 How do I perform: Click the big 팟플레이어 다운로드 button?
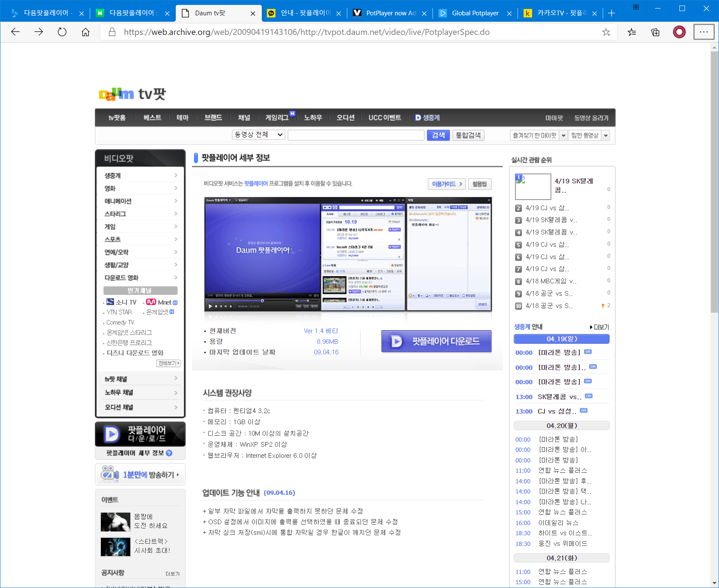coord(436,341)
